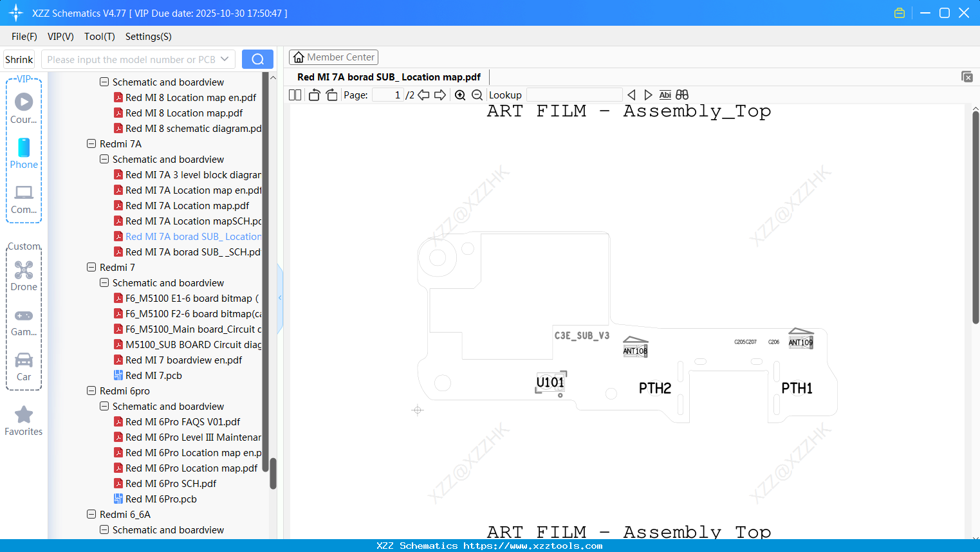Click the blue search button

click(257, 59)
